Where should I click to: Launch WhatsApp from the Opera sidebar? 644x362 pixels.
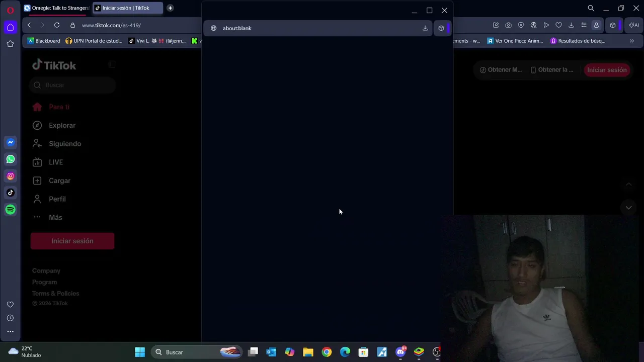(11, 159)
